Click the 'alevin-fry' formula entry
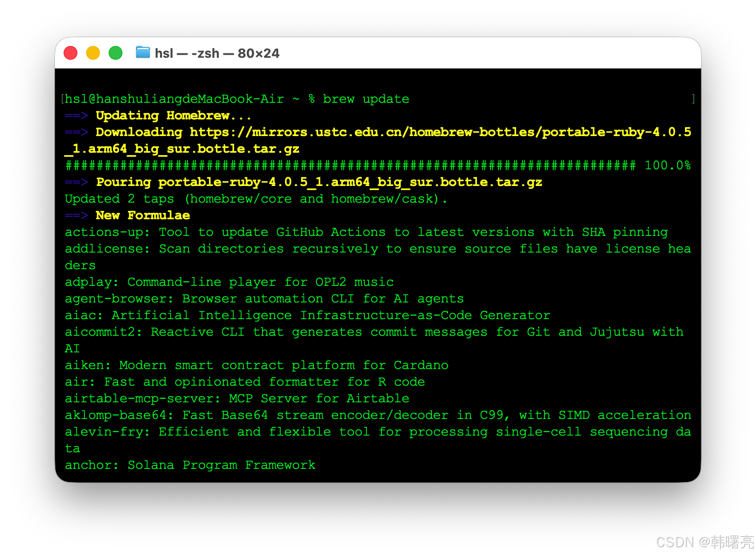 [378, 440]
